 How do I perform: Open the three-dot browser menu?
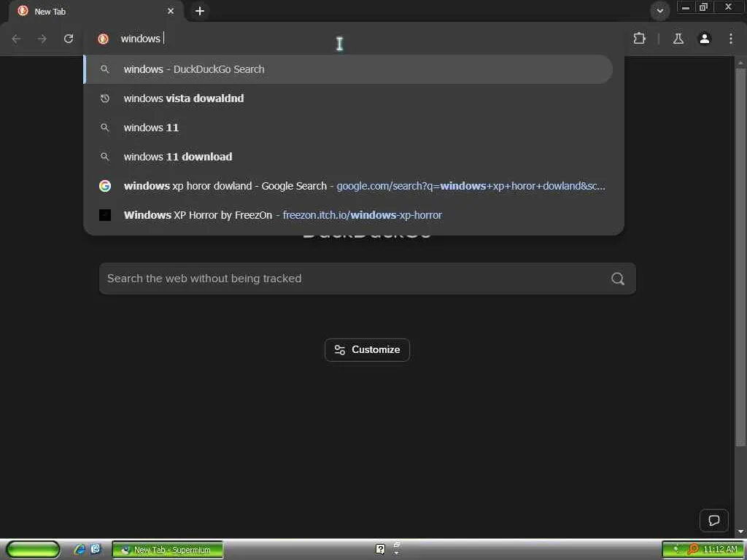pos(731,39)
